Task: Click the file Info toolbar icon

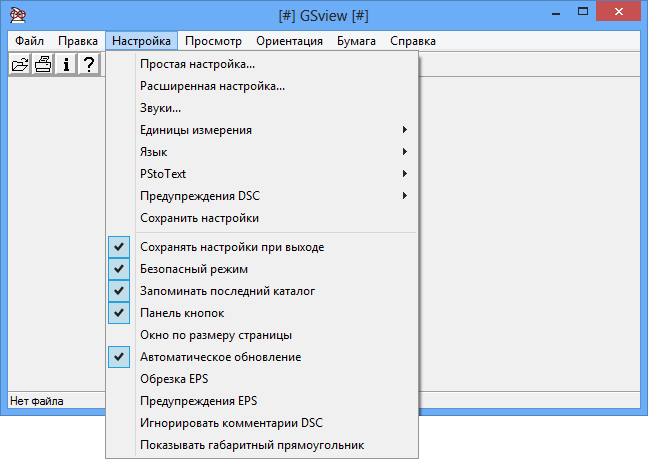Action: [x=66, y=64]
